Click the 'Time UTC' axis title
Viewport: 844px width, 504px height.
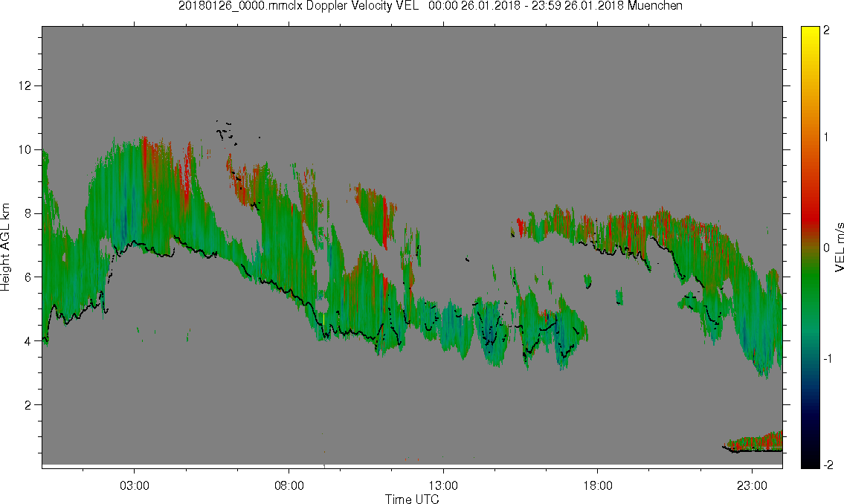coord(412,499)
